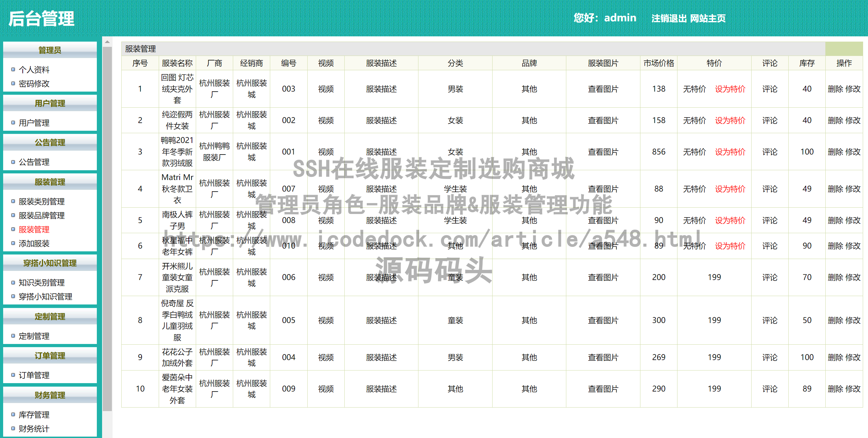Open 财务统计 finance statistics
Image resolution: width=868 pixels, height=438 pixels.
click(x=34, y=429)
